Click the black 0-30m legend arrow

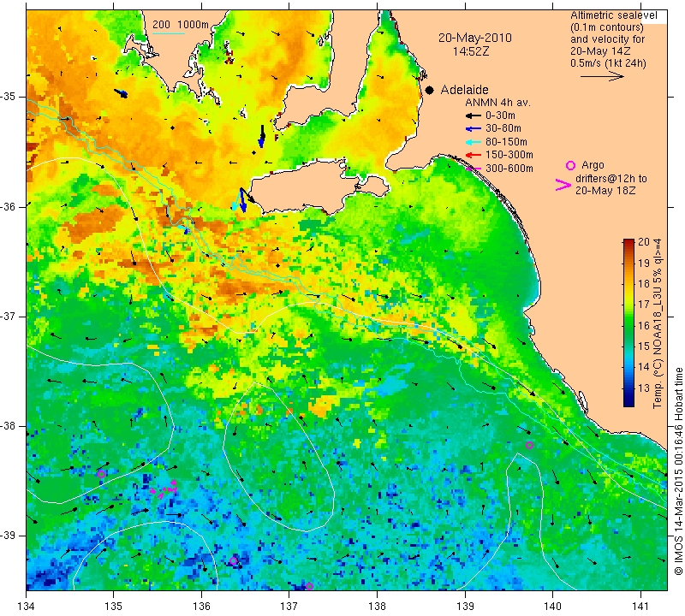[474, 115]
